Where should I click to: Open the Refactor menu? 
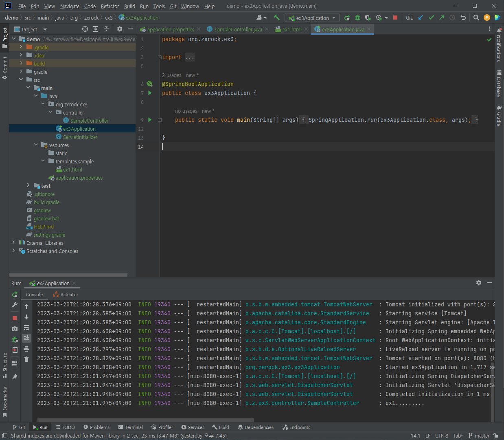click(x=110, y=6)
